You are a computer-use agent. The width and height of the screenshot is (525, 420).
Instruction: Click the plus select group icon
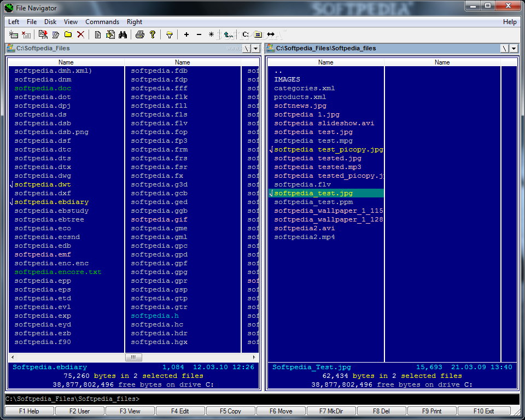pos(186,34)
